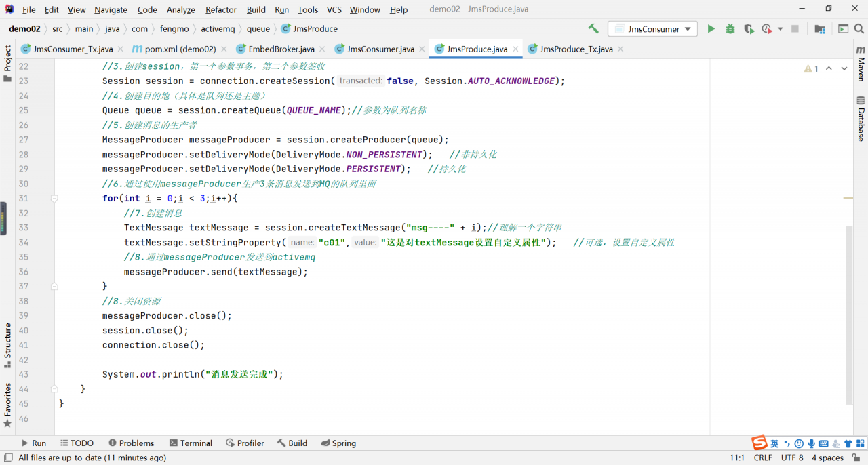Click Sogou microphone voice input icon

811,443
